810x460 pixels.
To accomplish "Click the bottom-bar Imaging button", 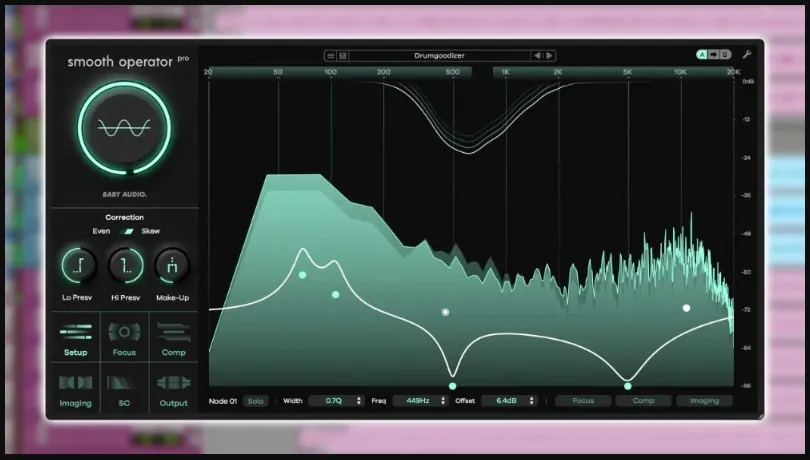I will [x=704, y=401].
